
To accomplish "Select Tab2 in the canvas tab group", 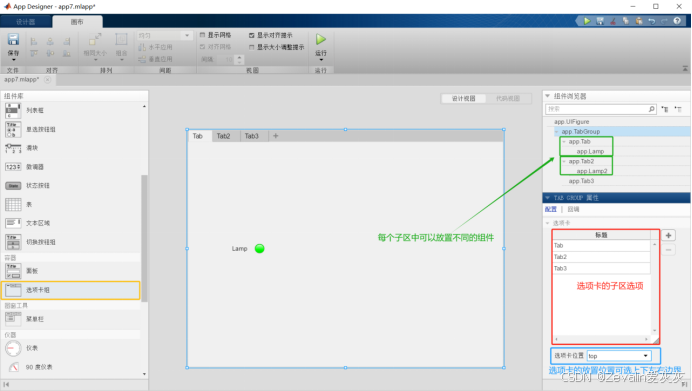I will tap(224, 136).
